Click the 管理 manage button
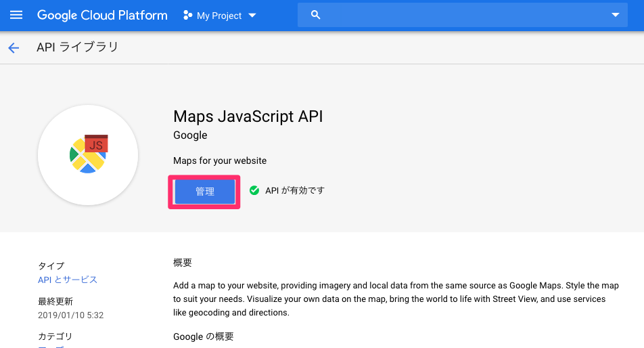This screenshot has height=348, width=644. 205,192
